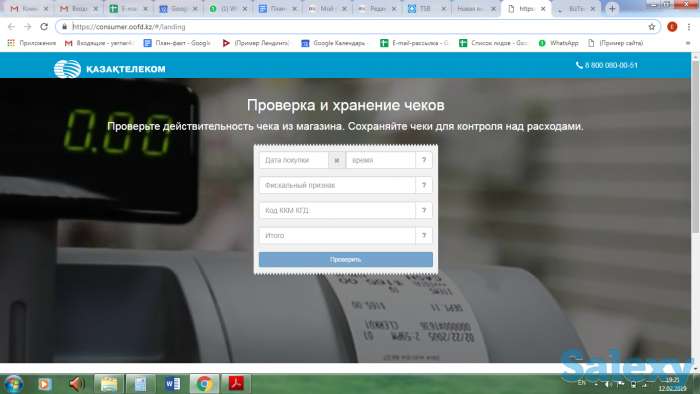Open the План-факт Google bookmark

tap(177, 43)
